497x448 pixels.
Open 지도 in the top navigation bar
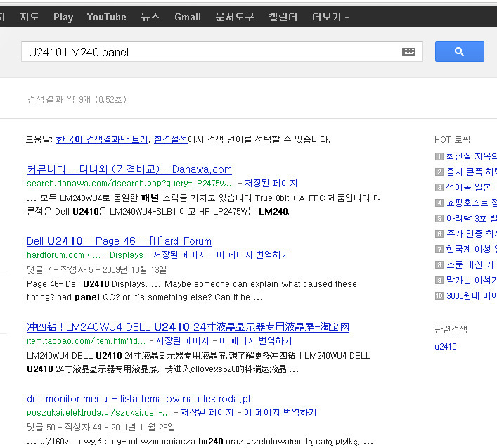point(30,17)
